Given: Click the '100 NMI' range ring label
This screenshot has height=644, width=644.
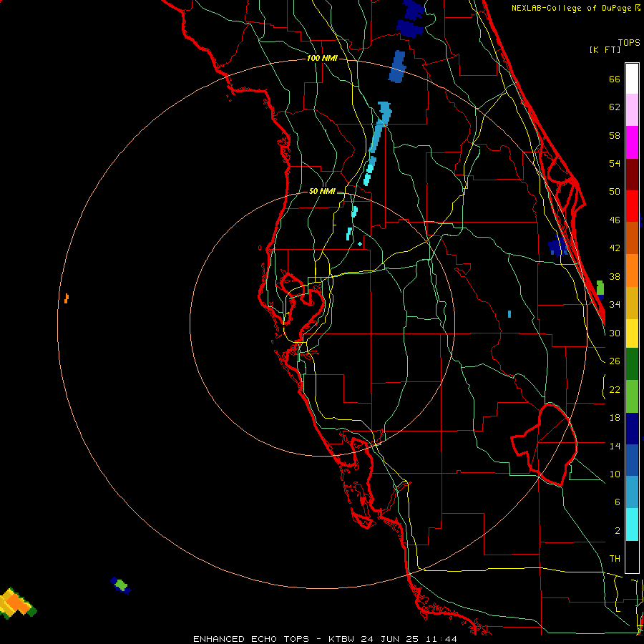Looking at the screenshot, I should pyautogui.click(x=322, y=58).
